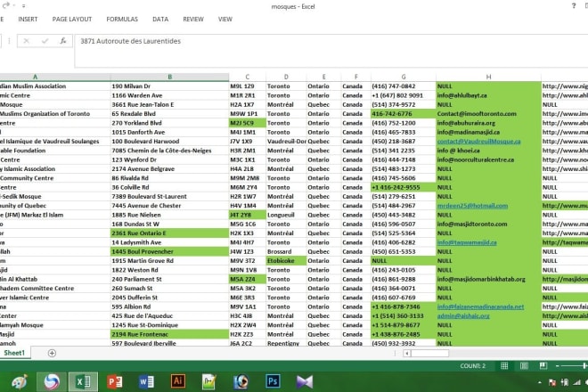Select cell info@masjidtoronto.com
Screen dimensions: 588x392
[488, 224]
